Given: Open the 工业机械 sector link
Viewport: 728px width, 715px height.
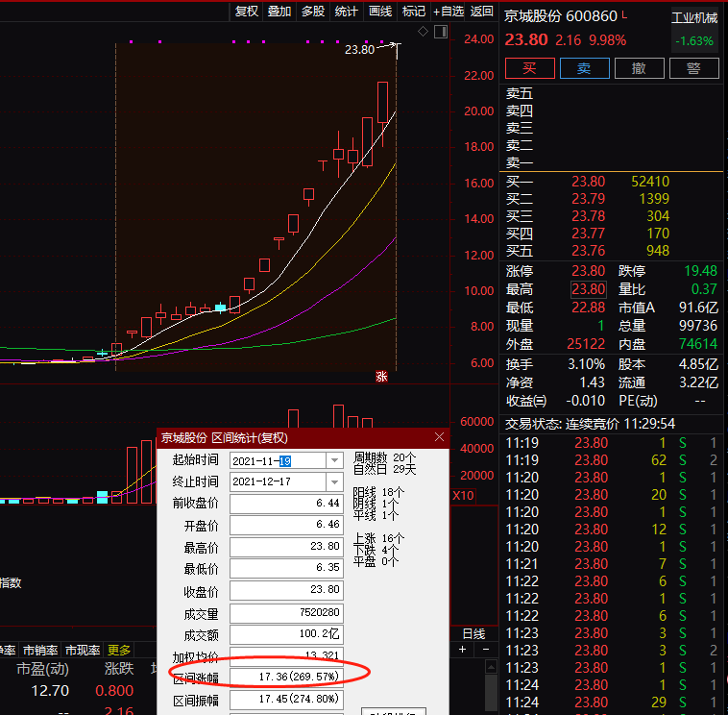Looking at the screenshot, I should click(694, 18).
